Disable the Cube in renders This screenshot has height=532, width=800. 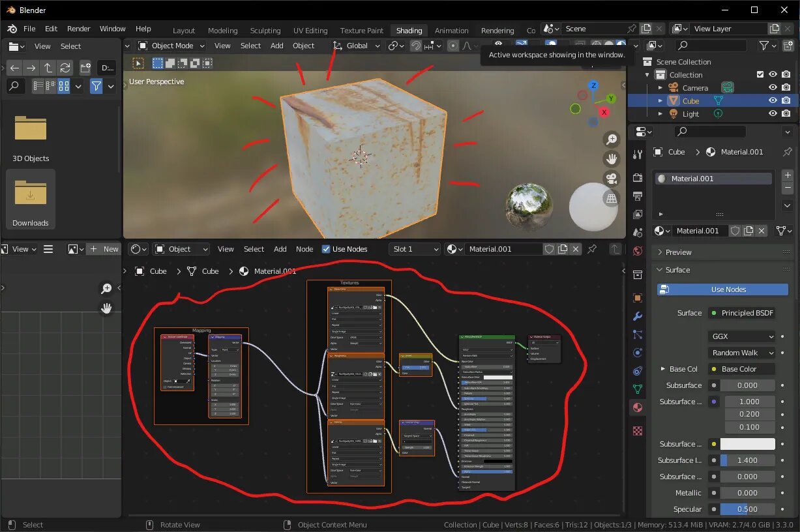pos(786,100)
